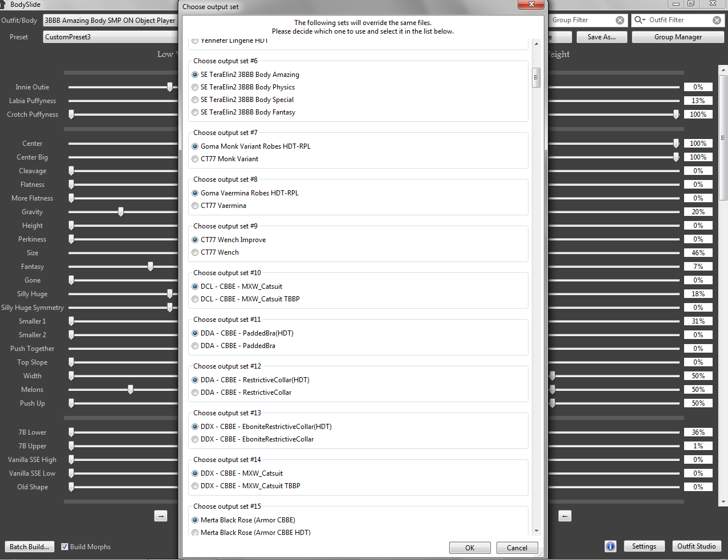Click the left arrow button below high-weight sliders
This screenshot has width=728, height=560.
564,516
